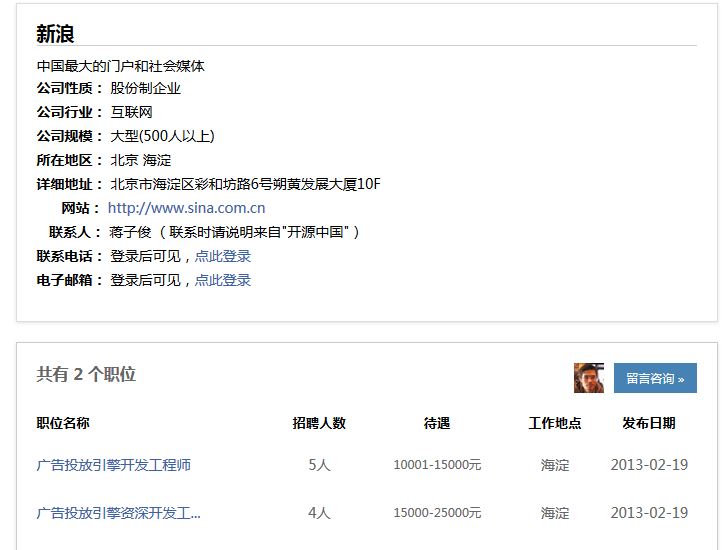Click the 职位名称 column header
This screenshot has height=550, width=725.
(x=63, y=423)
